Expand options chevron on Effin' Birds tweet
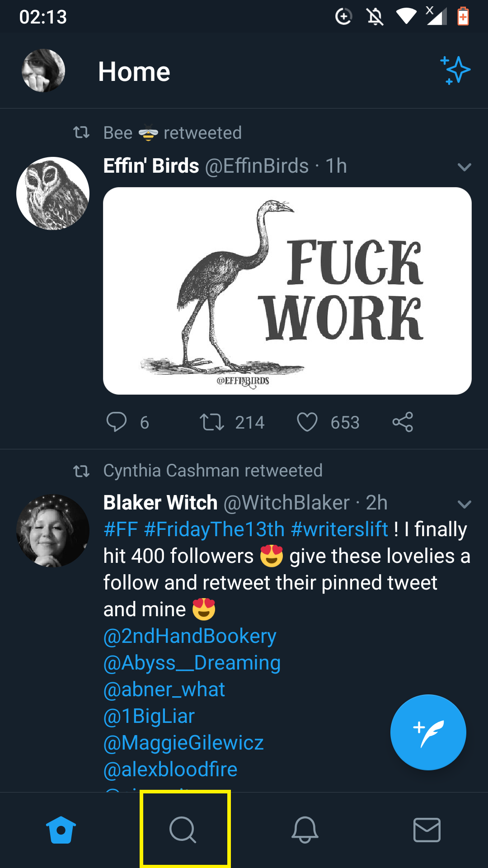Viewport: 488px width, 868px height. [465, 167]
